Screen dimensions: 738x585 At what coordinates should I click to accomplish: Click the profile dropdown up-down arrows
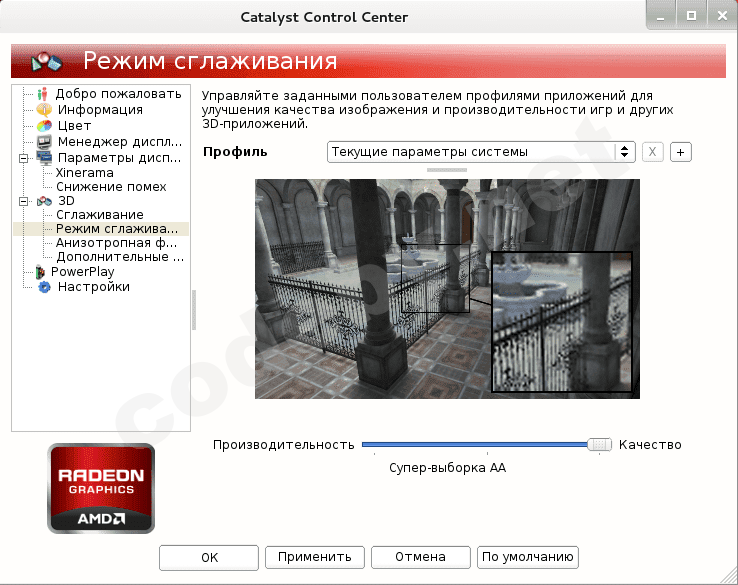point(625,152)
